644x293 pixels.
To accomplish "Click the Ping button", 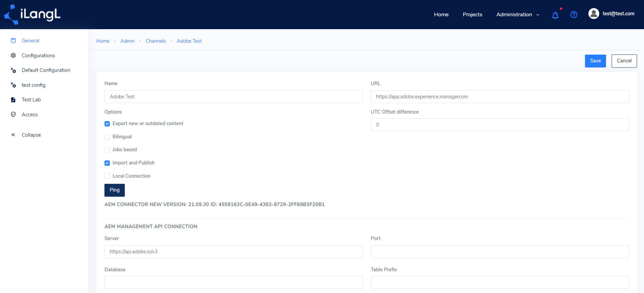I will 115,190.
